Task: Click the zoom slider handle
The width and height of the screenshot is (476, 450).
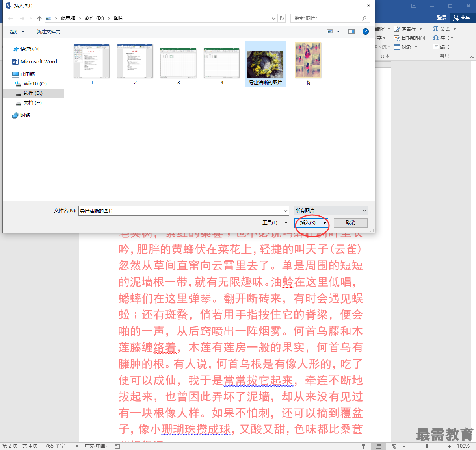Action: [x=427, y=446]
